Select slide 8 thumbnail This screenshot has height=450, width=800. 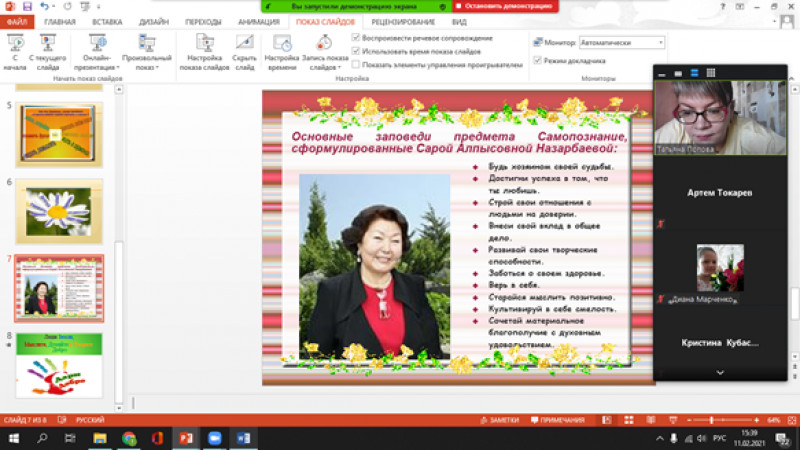(x=59, y=365)
